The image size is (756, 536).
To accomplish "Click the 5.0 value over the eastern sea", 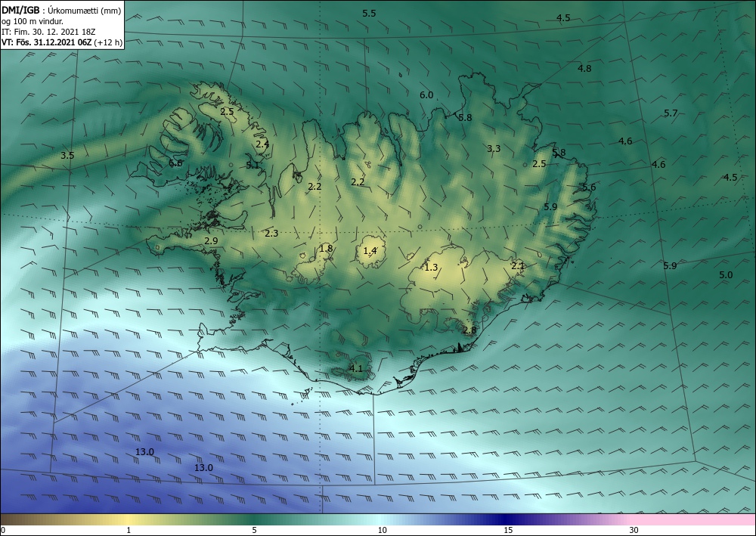I will tap(726, 274).
